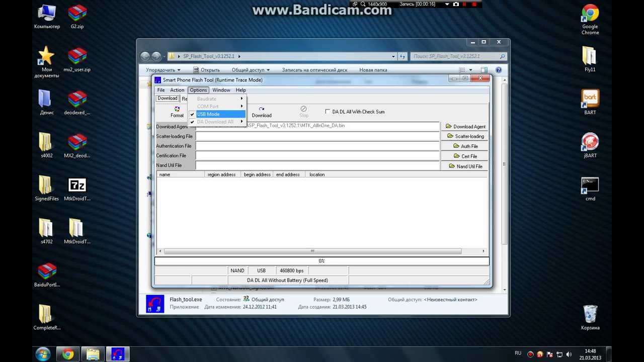The width and height of the screenshot is (644, 362).
Task: Open the G2.zip archive on desktop
Action: coord(77,17)
